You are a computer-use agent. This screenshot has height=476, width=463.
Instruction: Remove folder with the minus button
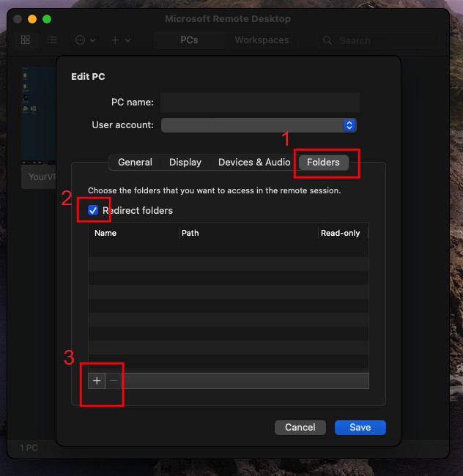click(x=114, y=381)
